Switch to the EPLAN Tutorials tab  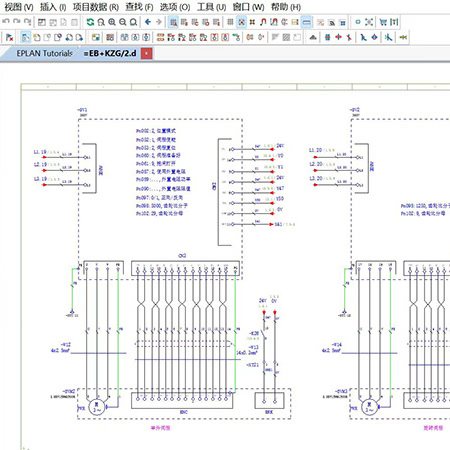click(x=44, y=53)
